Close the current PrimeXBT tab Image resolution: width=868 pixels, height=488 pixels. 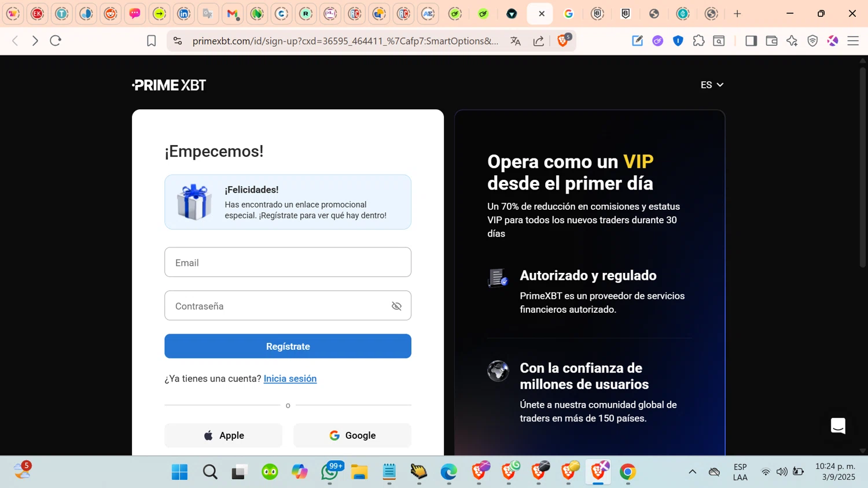542,14
